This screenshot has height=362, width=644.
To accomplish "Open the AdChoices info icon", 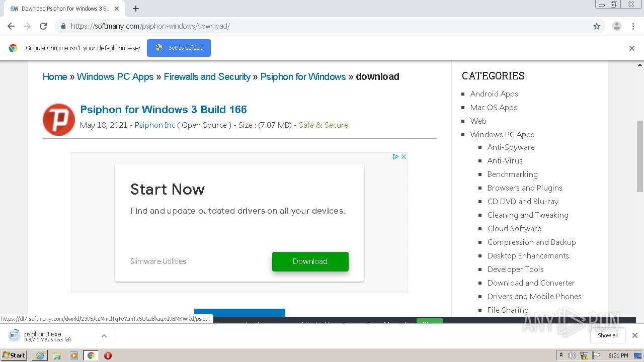I will tap(395, 156).
